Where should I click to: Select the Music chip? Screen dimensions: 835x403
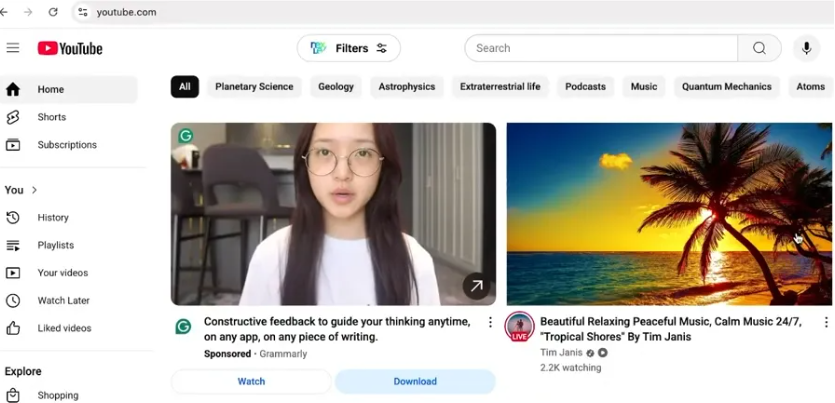point(644,87)
